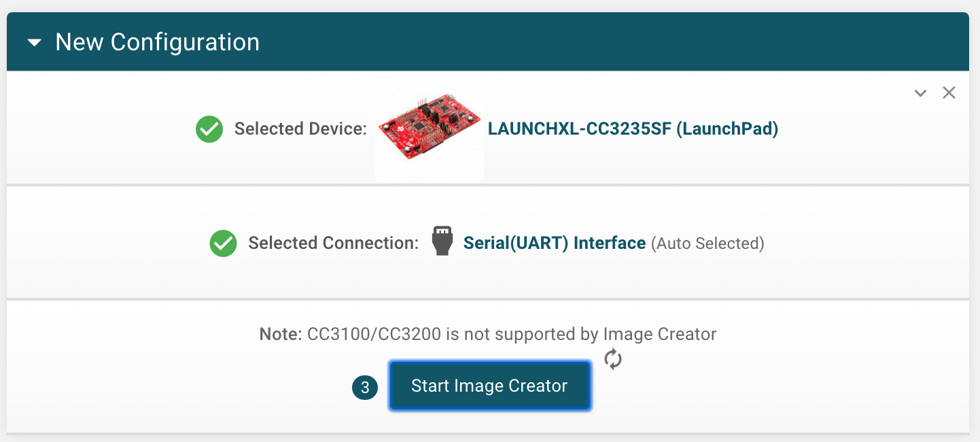Click the Selected Device label
The image size is (980, 442).
[300, 129]
